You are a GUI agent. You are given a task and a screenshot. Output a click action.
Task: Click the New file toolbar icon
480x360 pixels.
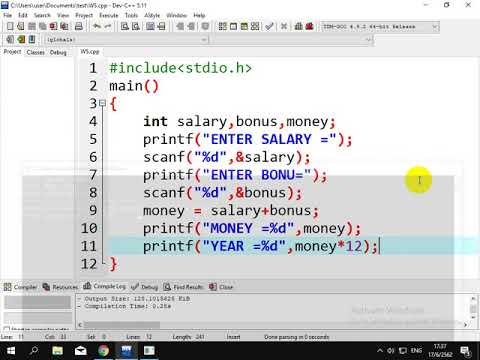[x=10, y=26]
